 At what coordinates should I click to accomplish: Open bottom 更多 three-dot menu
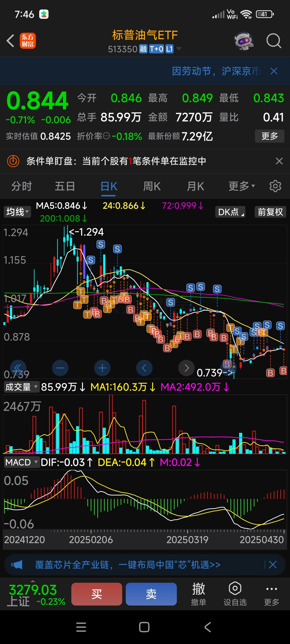[271, 594]
